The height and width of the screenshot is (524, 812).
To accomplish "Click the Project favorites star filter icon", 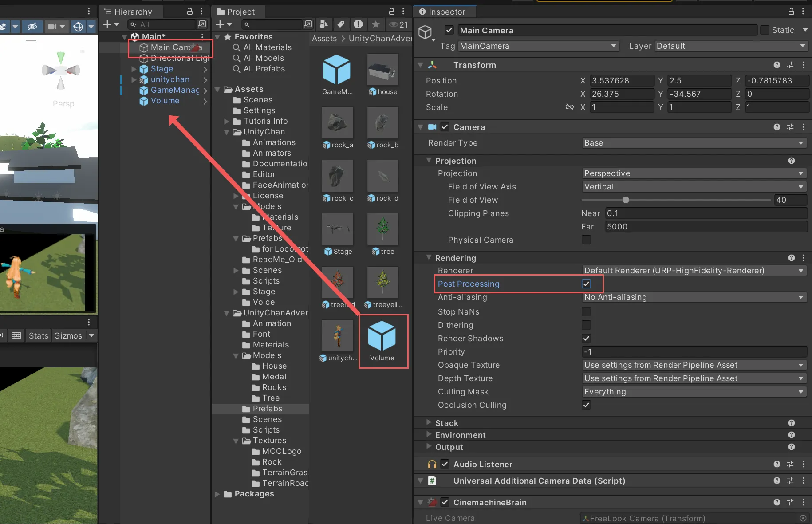I will [376, 24].
